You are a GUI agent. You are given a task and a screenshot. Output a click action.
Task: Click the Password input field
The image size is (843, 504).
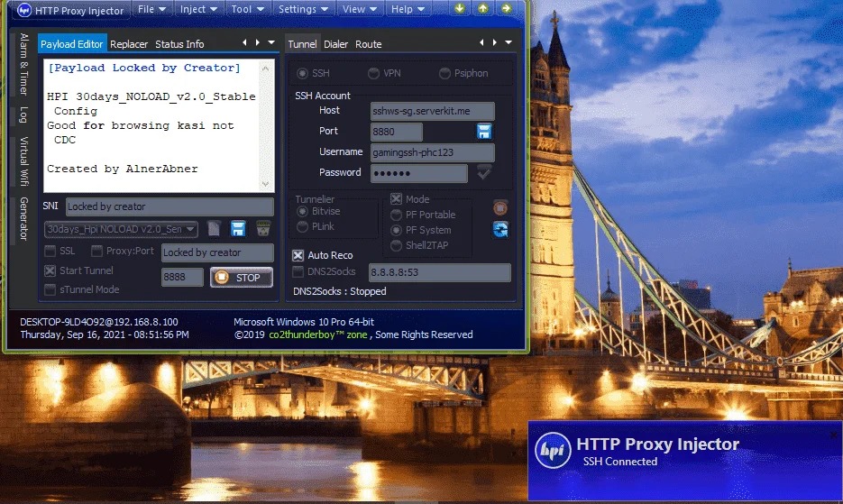(419, 173)
